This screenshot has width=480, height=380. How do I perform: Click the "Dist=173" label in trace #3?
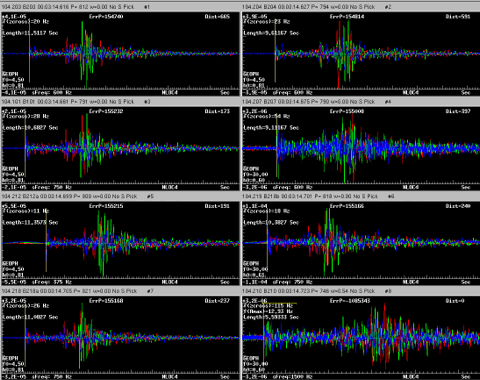tap(217, 111)
